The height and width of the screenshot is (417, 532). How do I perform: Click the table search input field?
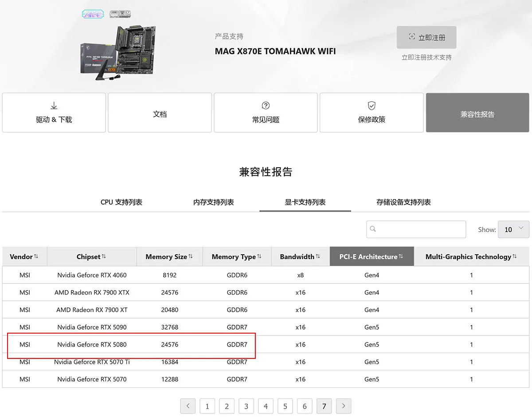pos(416,229)
